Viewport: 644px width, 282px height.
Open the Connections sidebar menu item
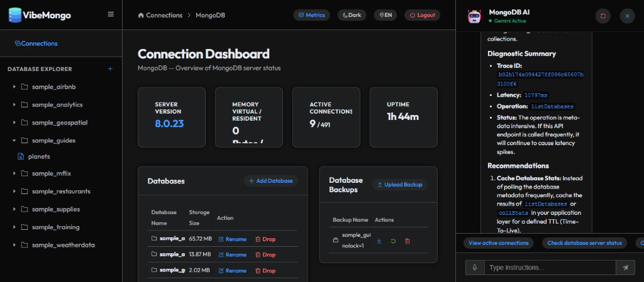tap(36, 43)
